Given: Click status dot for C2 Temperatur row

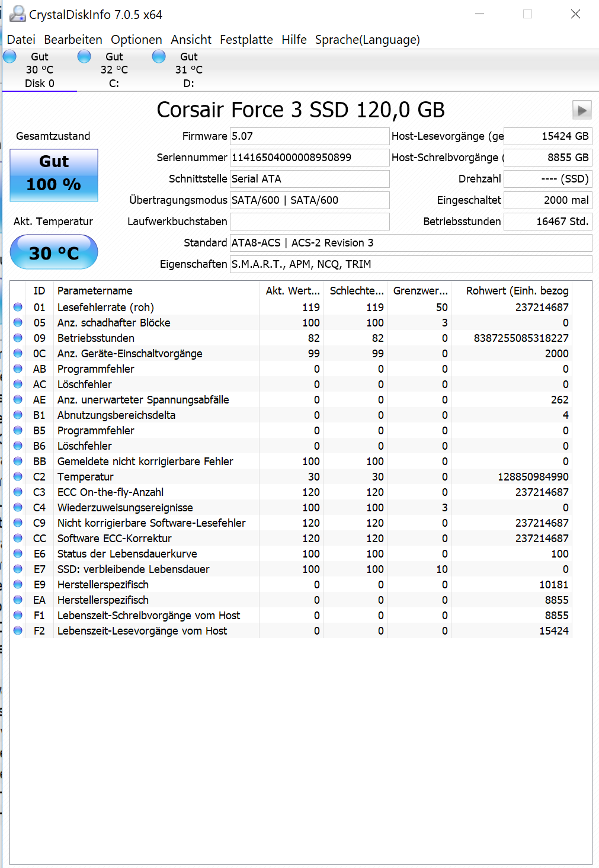Looking at the screenshot, I should click(18, 476).
